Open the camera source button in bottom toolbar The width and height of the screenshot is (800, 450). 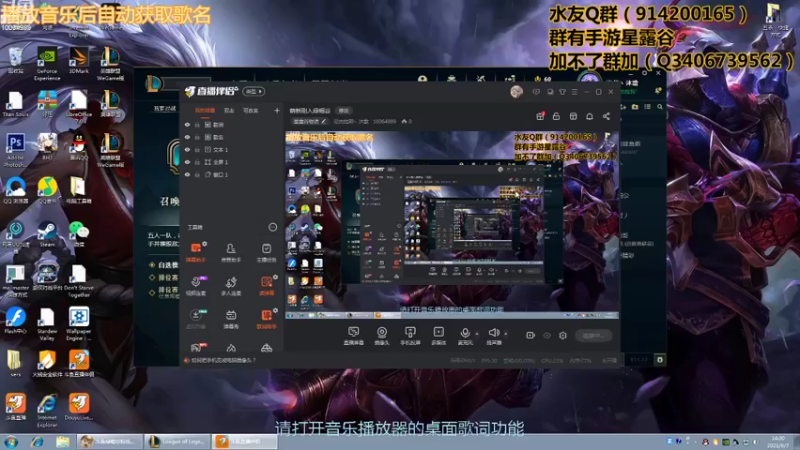[x=382, y=336]
